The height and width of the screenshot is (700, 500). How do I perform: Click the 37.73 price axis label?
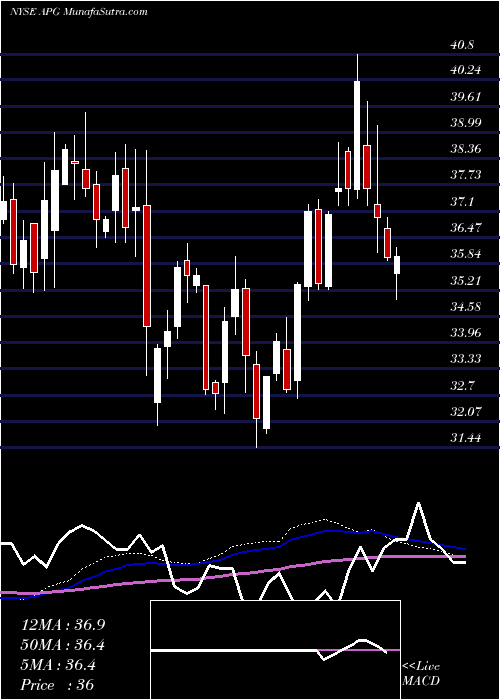click(465, 175)
